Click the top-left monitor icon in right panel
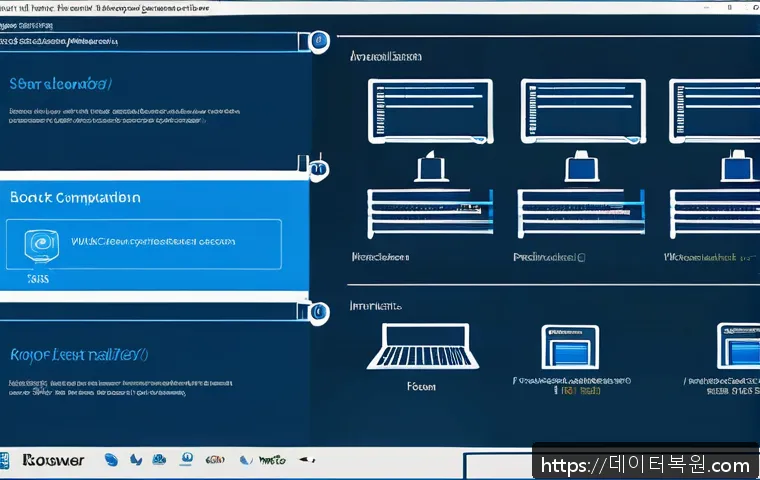This screenshot has width=760, height=480. (430, 109)
